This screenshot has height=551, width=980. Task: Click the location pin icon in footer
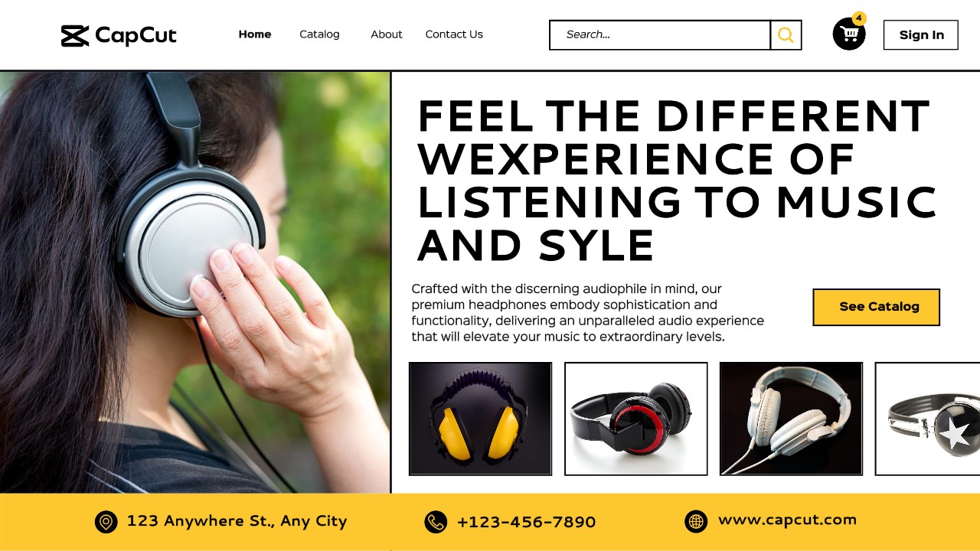tap(106, 522)
